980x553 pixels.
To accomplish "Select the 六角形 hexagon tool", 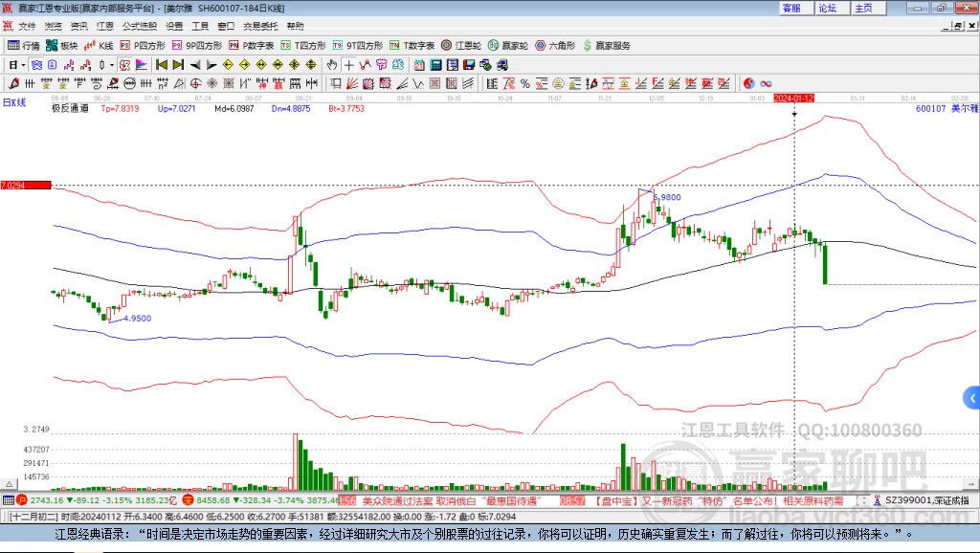I will (555, 46).
